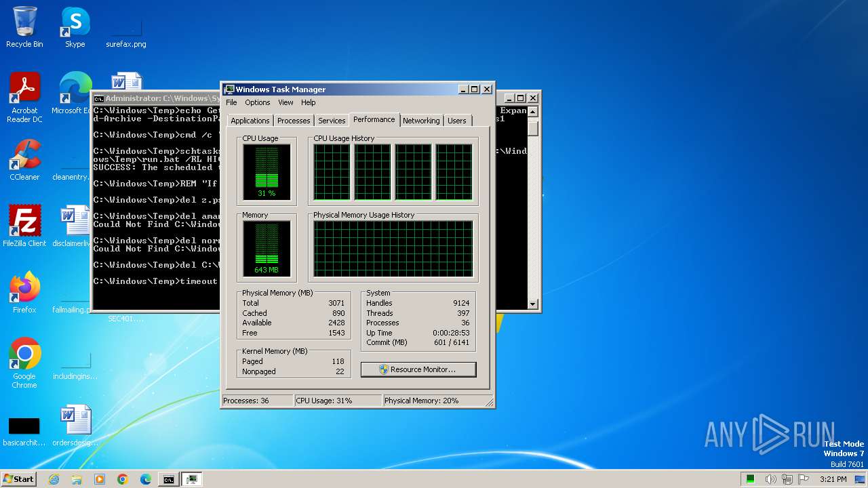Open Microsoft Edge desktop shortcut
The image size is (868, 488).
73,94
